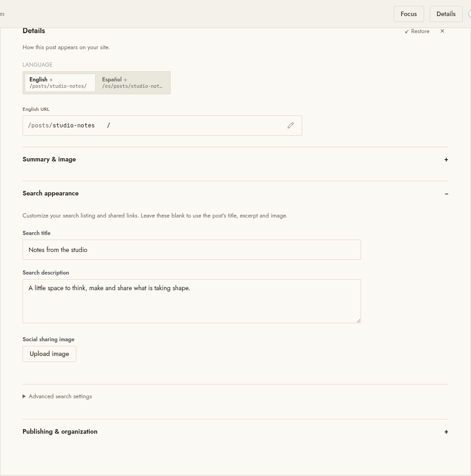Click the Upload image button

click(x=50, y=354)
